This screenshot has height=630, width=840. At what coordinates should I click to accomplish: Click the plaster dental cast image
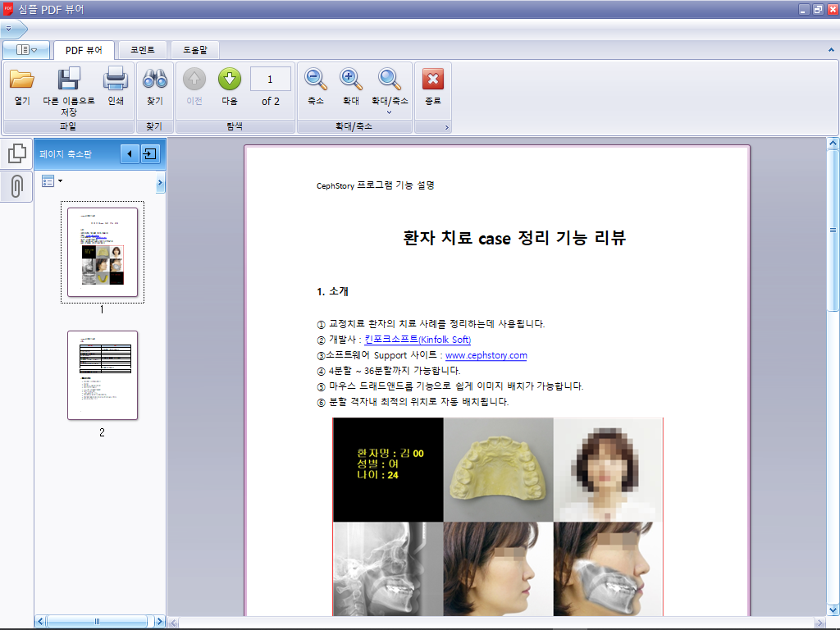(x=498, y=470)
